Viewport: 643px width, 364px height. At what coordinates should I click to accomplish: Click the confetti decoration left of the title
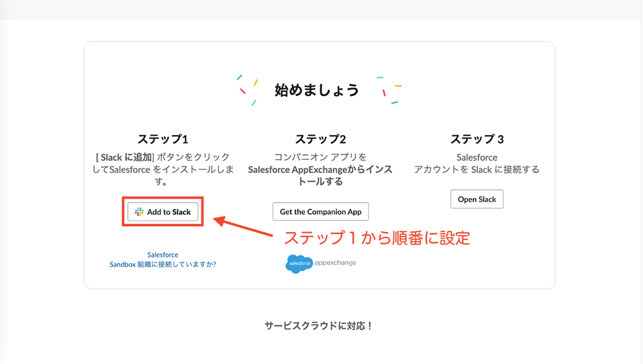[248, 90]
